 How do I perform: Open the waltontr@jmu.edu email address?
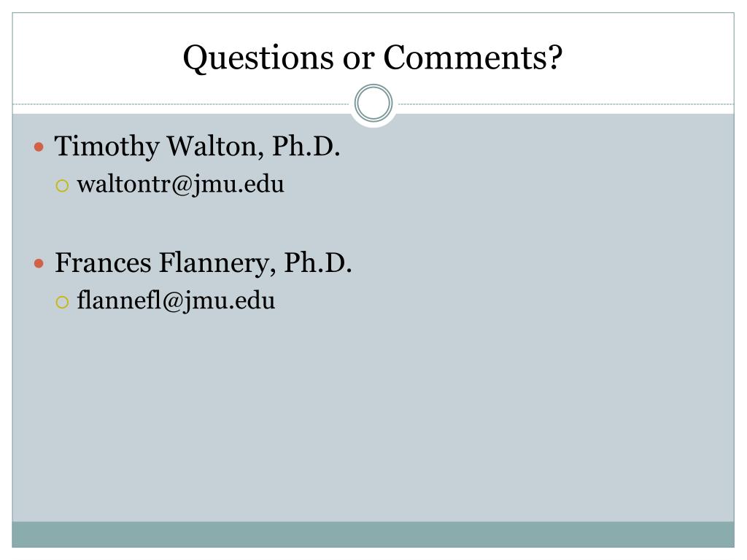181,184
